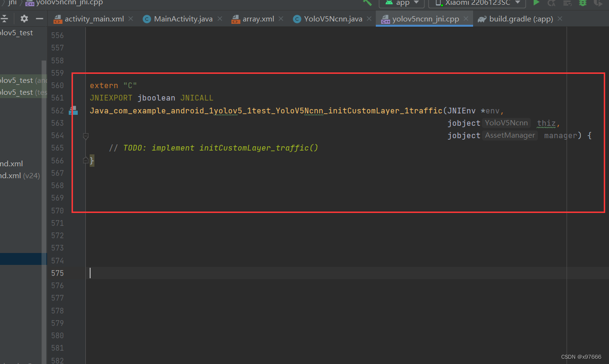Click the Debug app bug icon
The image size is (609, 364).
pos(583,3)
